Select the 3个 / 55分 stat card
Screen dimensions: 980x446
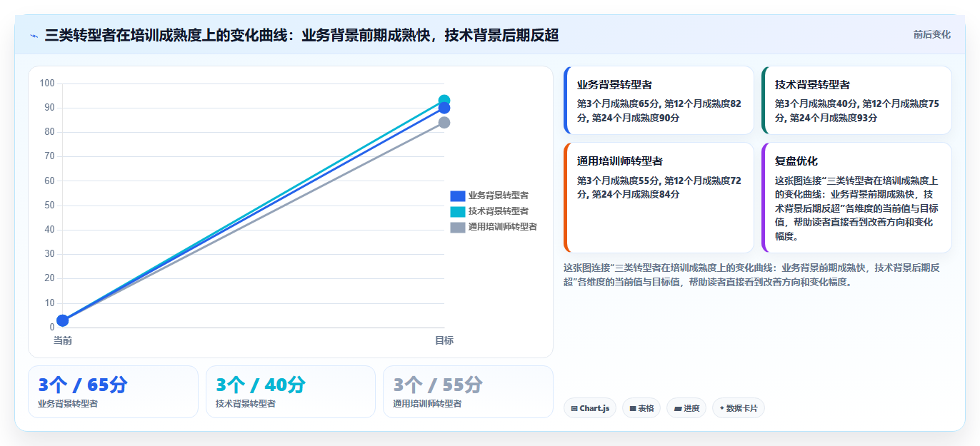pos(468,392)
